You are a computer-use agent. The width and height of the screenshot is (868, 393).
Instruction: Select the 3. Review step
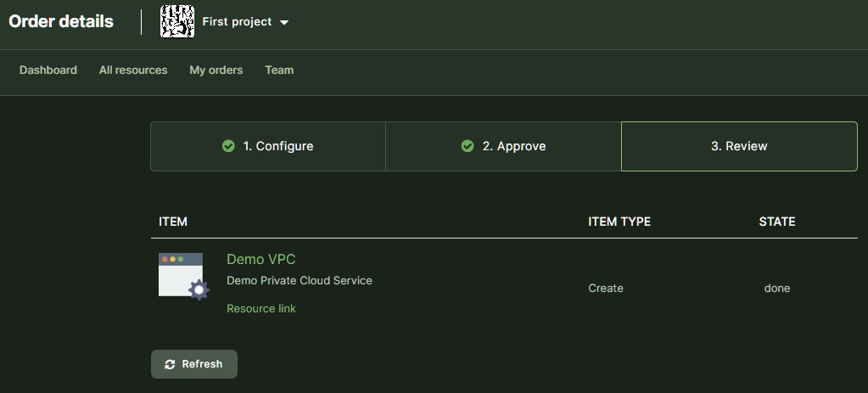tap(739, 146)
